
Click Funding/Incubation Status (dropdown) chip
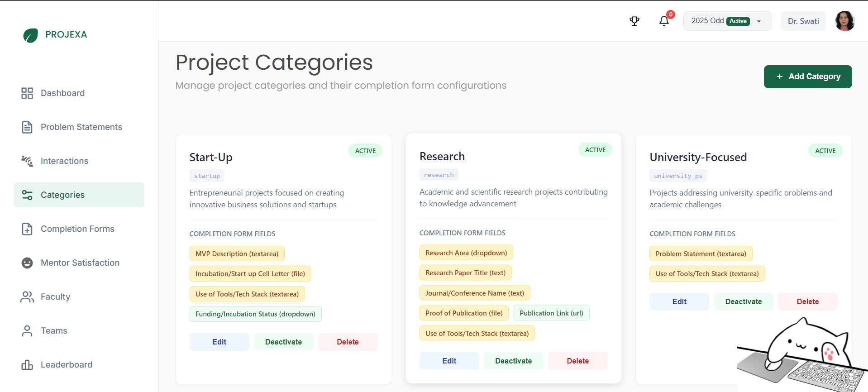[x=256, y=314]
